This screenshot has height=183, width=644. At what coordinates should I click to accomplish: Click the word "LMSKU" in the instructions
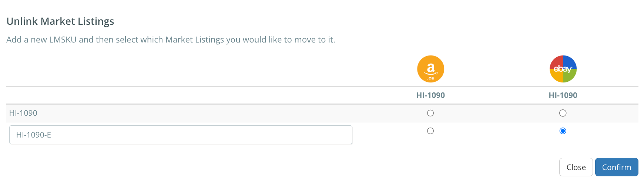[63, 40]
